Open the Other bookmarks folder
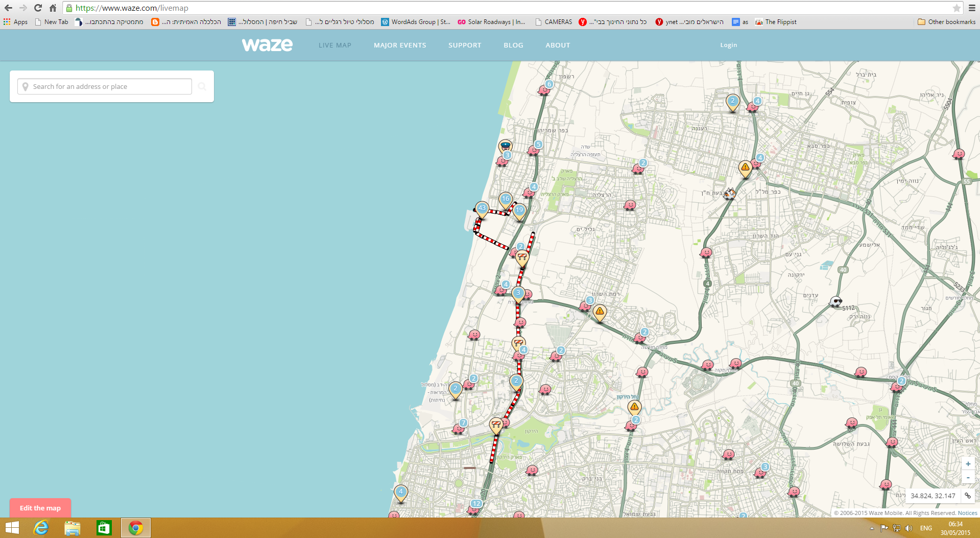 tap(946, 22)
